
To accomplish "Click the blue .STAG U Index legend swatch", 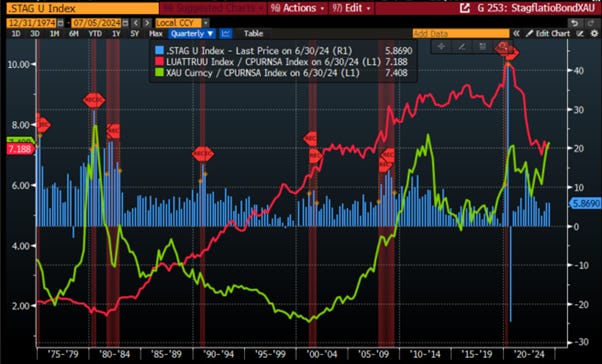I will click(159, 51).
